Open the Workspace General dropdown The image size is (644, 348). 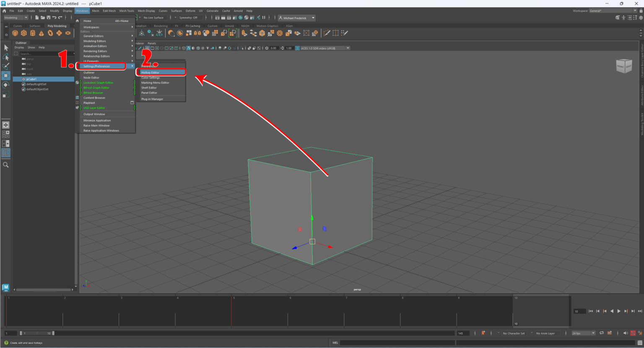coord(613,11)
